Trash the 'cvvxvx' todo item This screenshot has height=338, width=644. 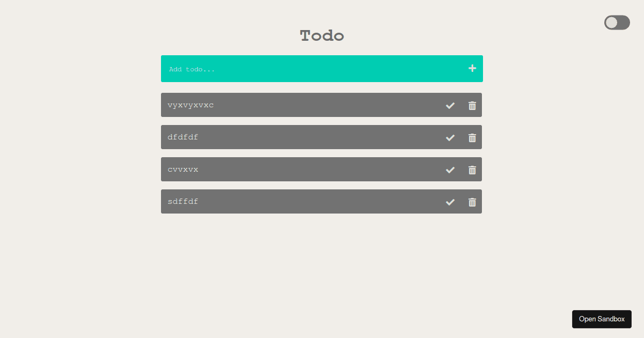(472, 170)
